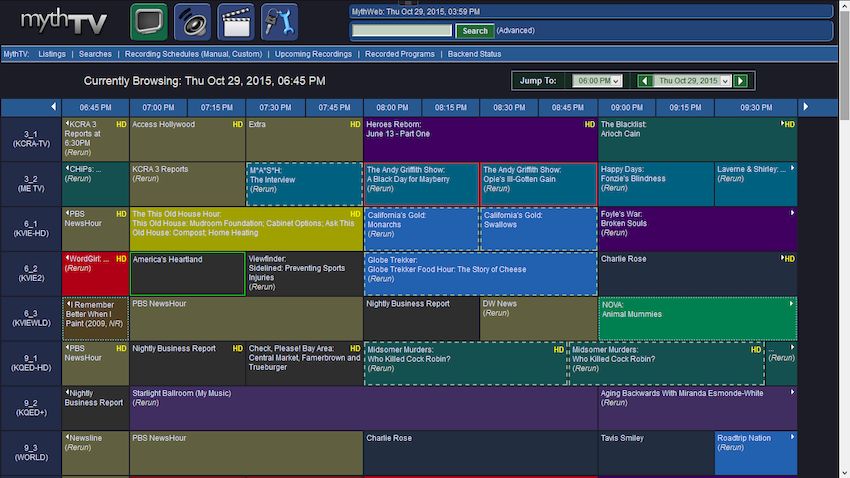The image size is (850, 478).
Task: Open the Searches menu item
Action: point(95,54)
